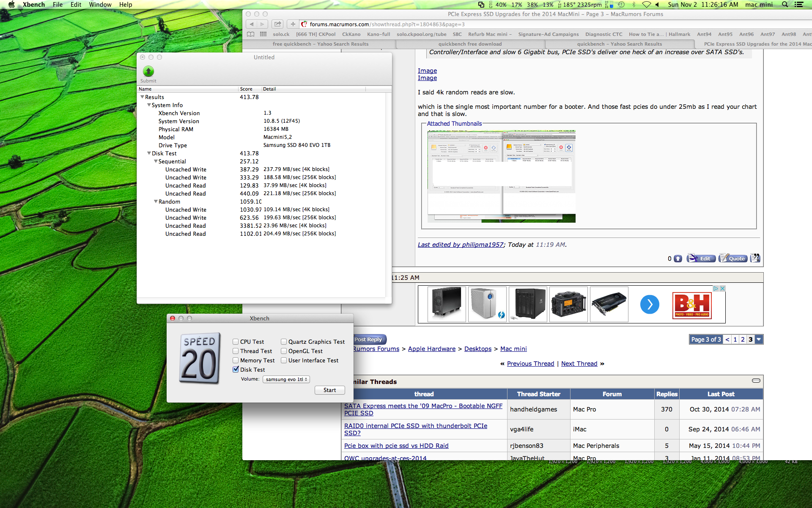Viewport: 812px width, 508px height.
Task: Switch to quickbench free download tab
Action: (470, 44)
